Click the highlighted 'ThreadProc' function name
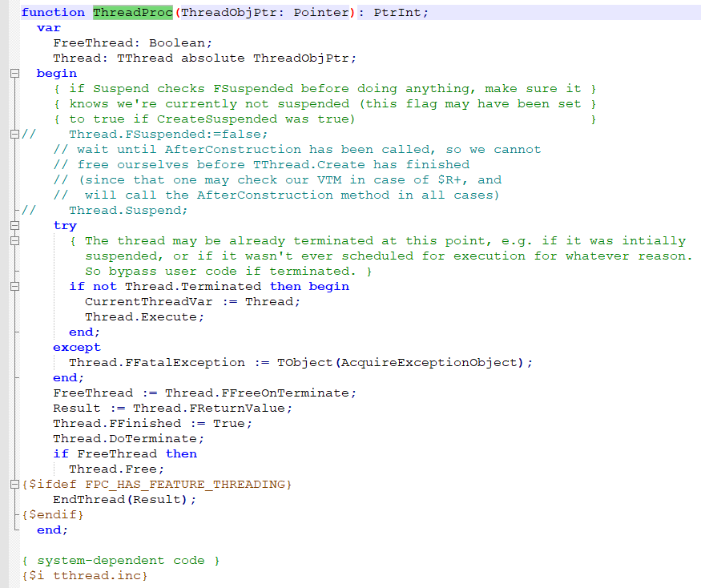 (133, 13)
